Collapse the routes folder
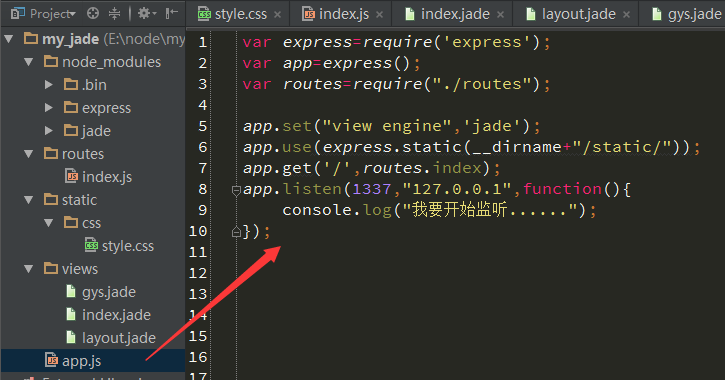Viewport: 725px width, 380px height. tap(29, 154)
